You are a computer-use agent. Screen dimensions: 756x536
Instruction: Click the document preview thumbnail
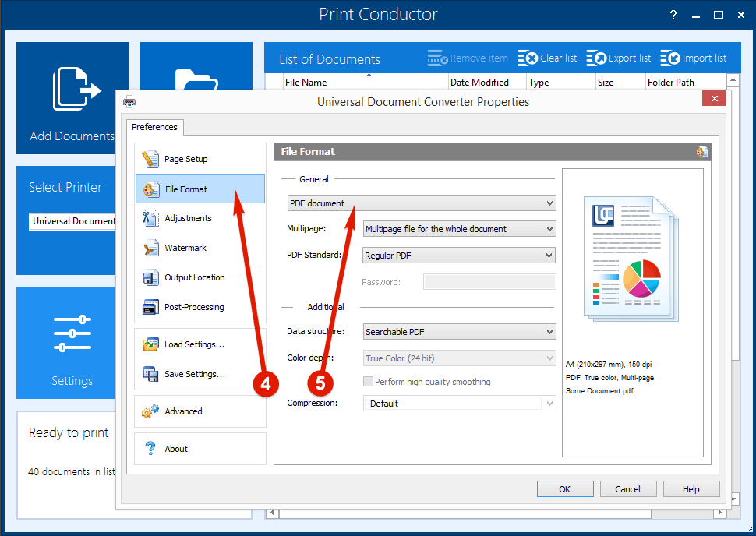633,257
